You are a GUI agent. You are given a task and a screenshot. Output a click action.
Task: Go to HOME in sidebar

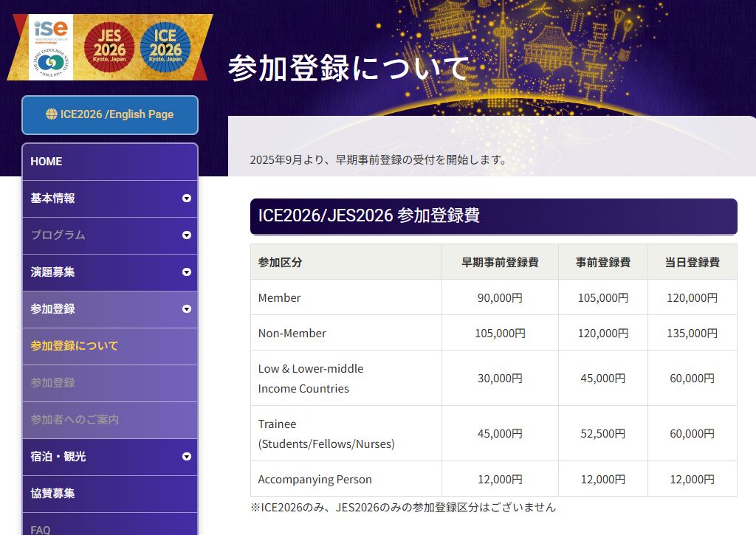point(47,162)
